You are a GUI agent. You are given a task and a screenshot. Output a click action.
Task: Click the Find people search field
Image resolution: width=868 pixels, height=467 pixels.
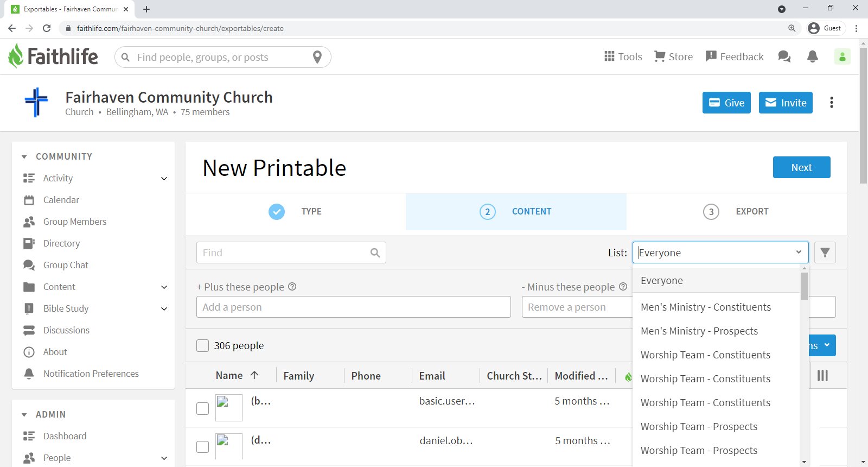click(x=222, y=57)
